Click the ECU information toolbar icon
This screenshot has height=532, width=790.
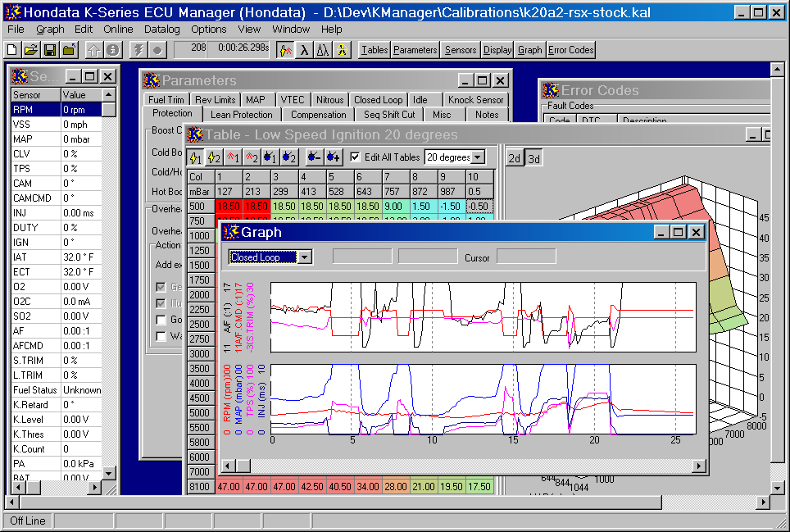(113, 50)
